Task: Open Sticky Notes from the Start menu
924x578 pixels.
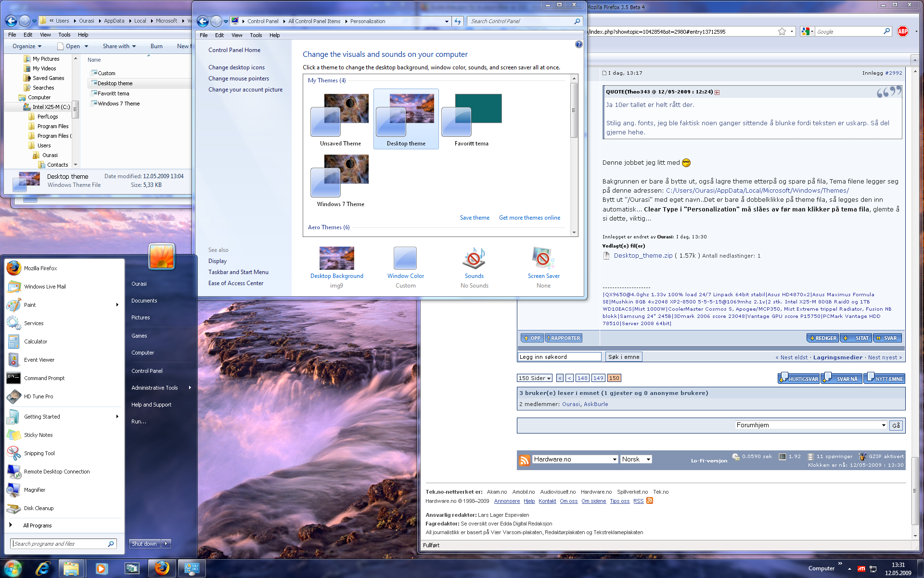Action: point(38,435)
